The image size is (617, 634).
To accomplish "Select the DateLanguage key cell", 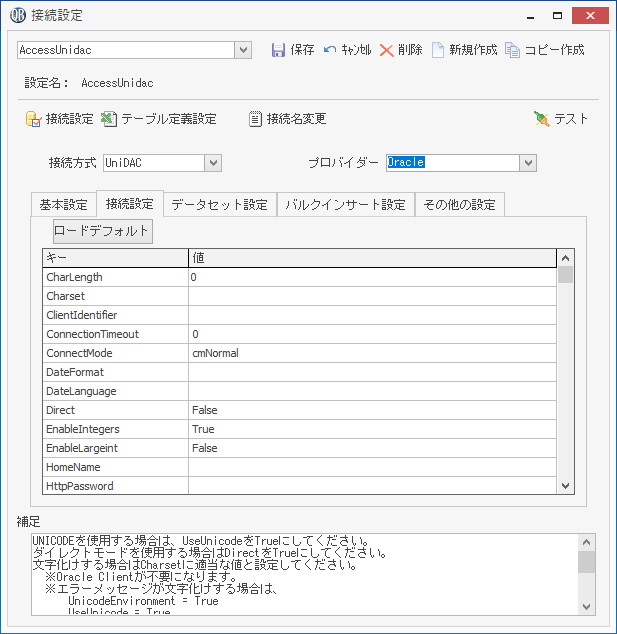I will click(116, 391).
